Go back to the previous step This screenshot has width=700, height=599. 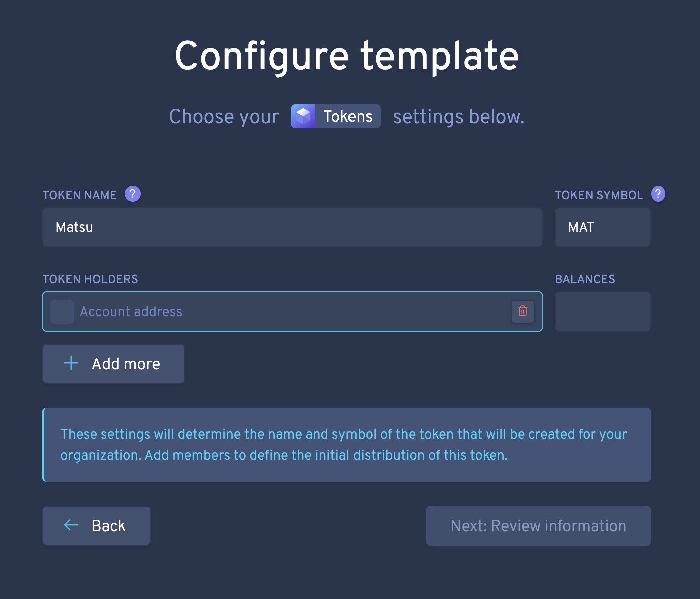point(96,526)
